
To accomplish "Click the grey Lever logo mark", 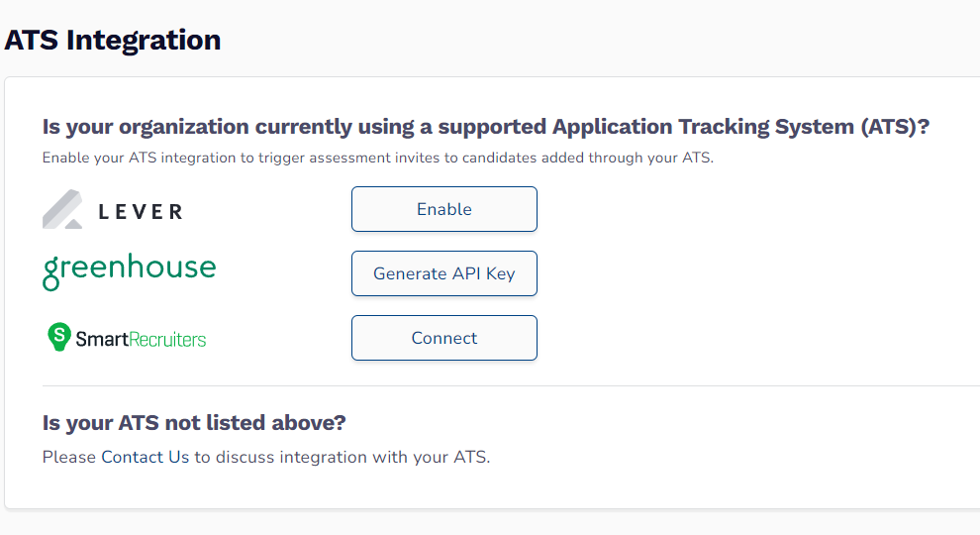I will (x=62, y=209).
